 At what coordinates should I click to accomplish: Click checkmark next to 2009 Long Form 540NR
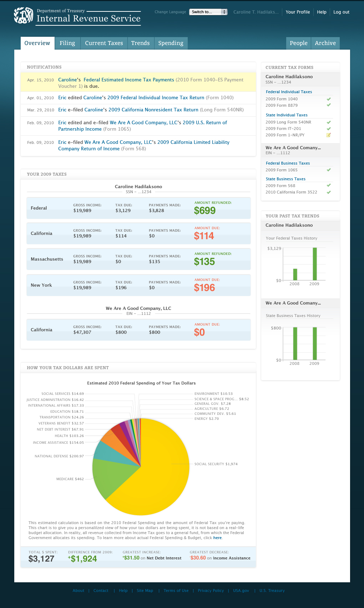click(x=329, y=122)
